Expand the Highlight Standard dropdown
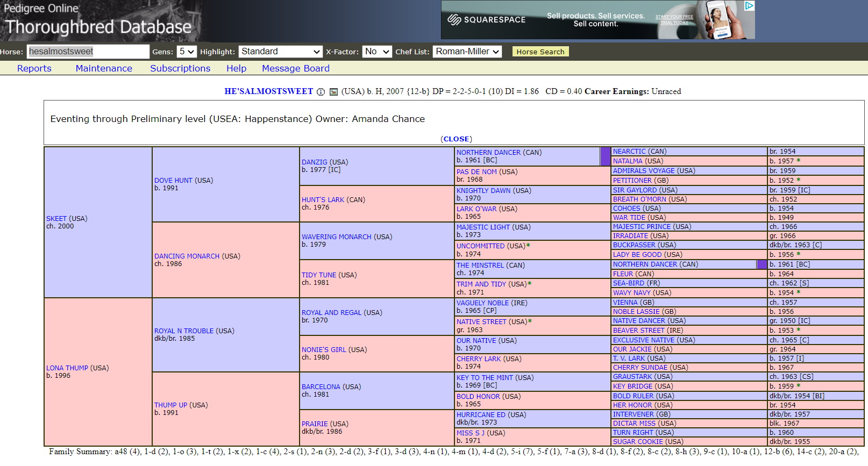Image resolution: width=868 pixels, height=466 pixels. [280, 52]
